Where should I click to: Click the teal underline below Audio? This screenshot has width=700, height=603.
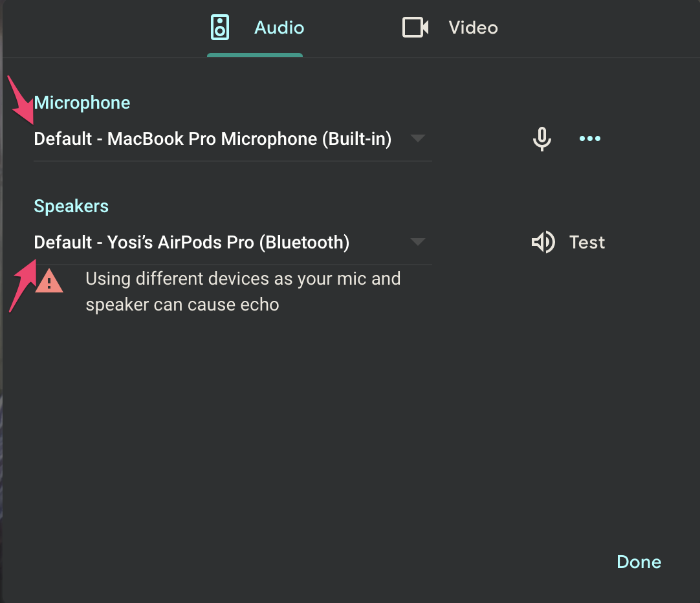tap(255, 56)
